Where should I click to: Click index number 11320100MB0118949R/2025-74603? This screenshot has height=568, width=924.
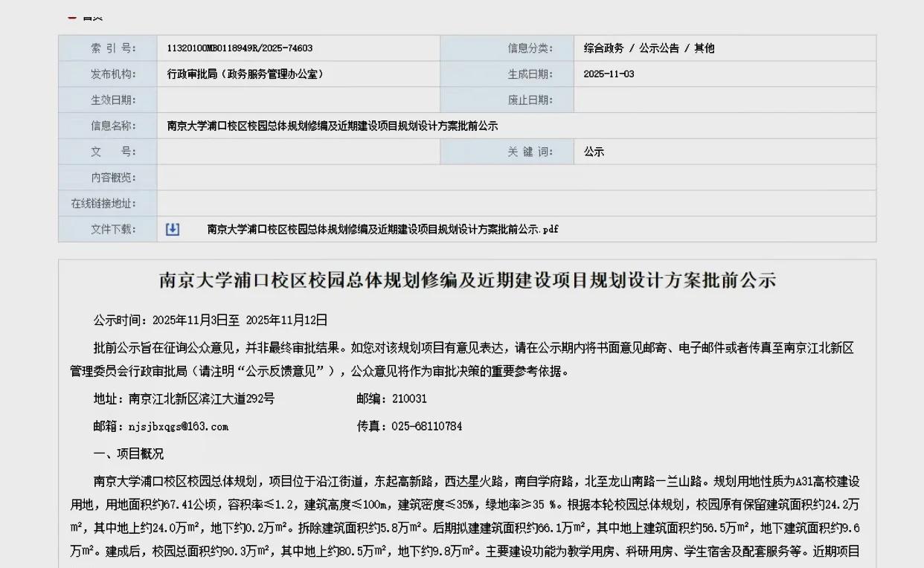240,48
